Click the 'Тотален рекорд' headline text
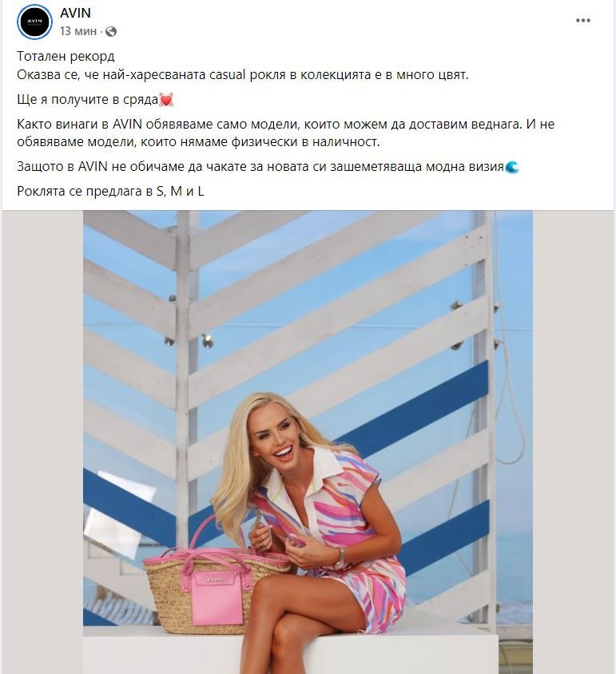The height and width of the screenshot is (674, 616). 66,57
